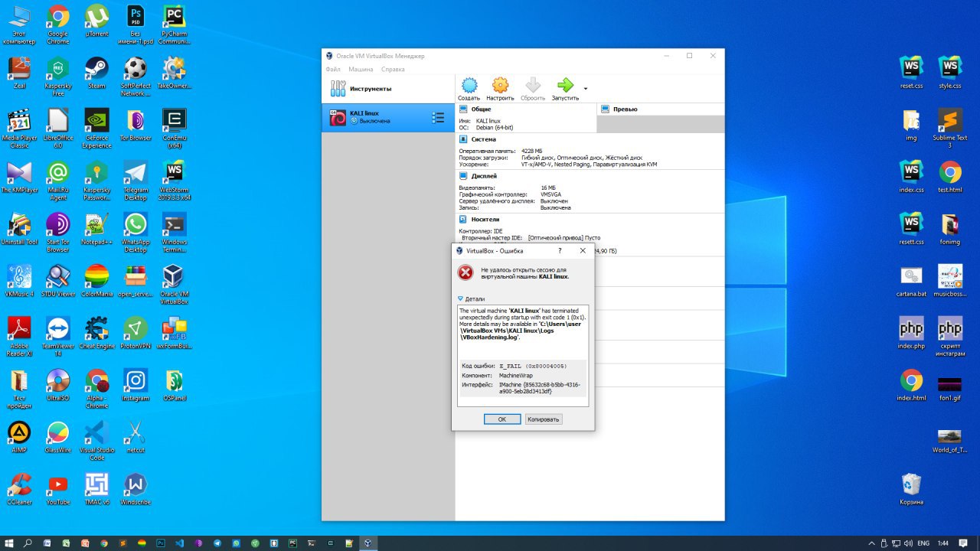Open Google Chrome desktop shortcut
The image size is (980, 551).
click(x=57, y=24)
